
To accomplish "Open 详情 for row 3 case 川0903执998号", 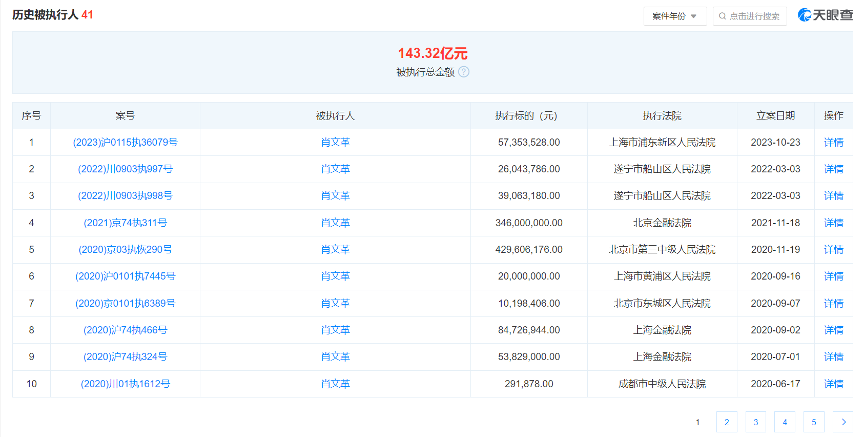I will (x=833, y=196).
